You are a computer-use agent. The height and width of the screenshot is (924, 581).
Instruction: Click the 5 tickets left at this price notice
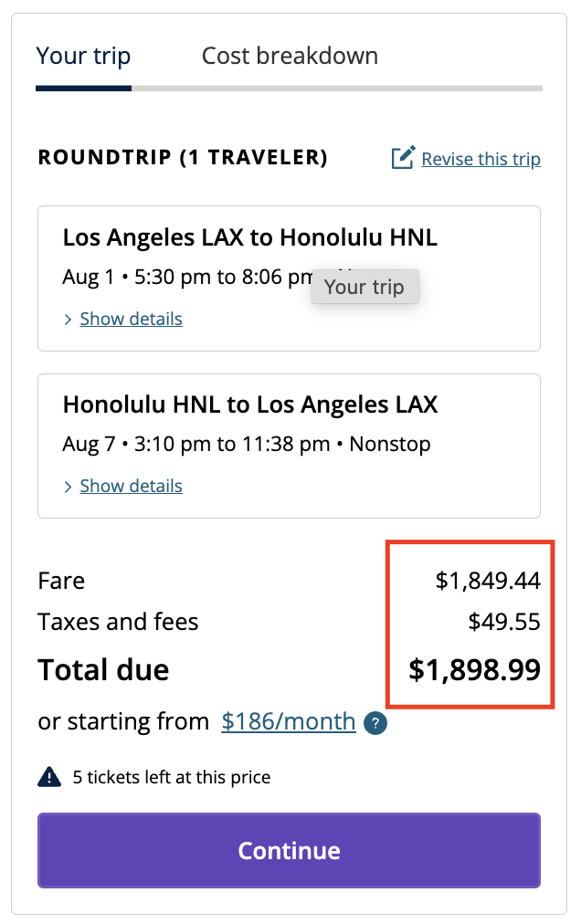point(172,778)
